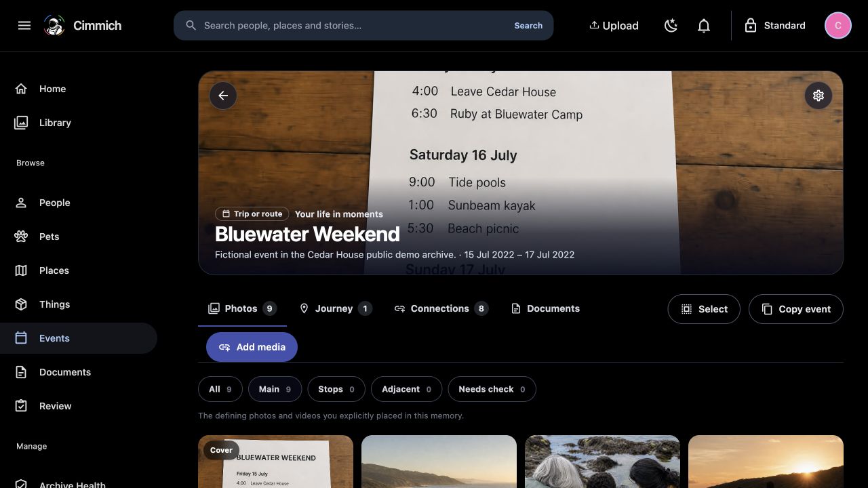The height and width of the screenshot is (488, 868).
Task: Click the Home house icon
Action: coord(21,89)
